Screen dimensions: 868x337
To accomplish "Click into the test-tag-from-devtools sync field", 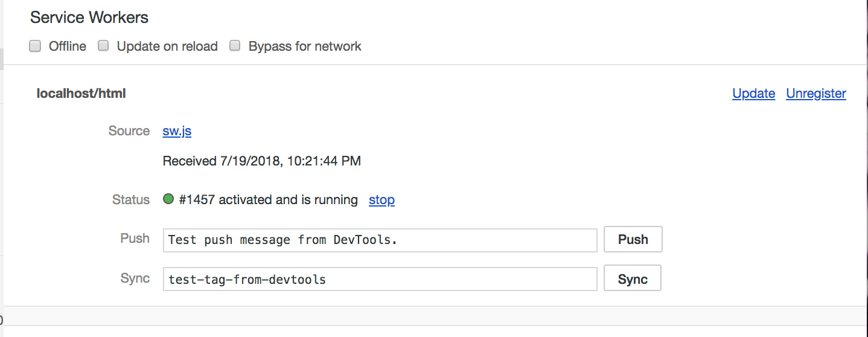I will 380,279.
